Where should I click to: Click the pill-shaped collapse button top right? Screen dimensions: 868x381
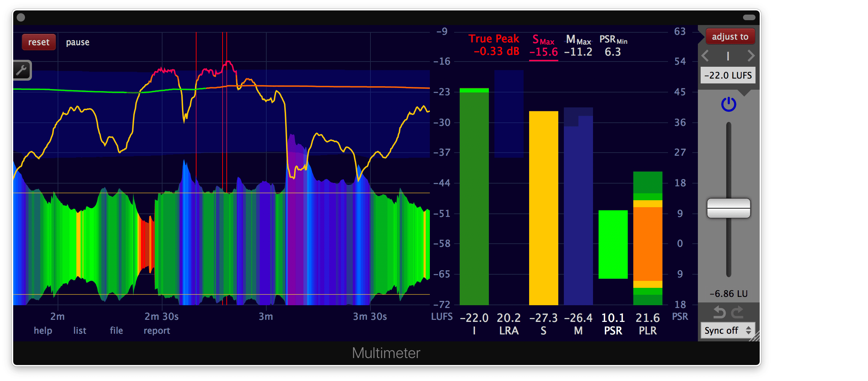coord(749,17)
